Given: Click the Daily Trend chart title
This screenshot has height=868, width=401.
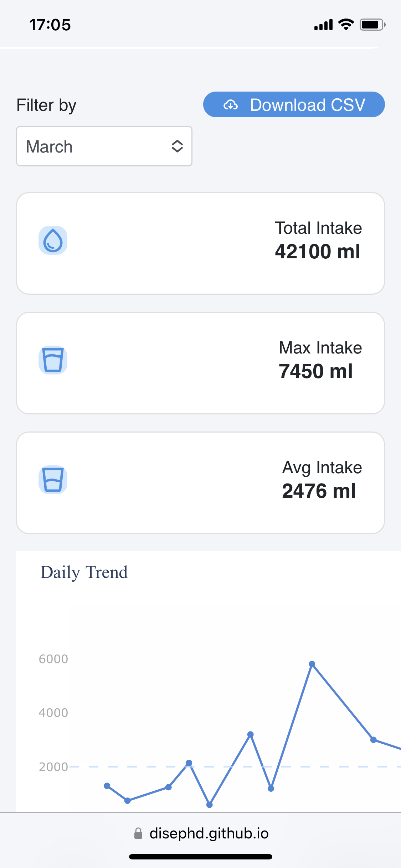Looking at the screenshot, I should point(84,573).
